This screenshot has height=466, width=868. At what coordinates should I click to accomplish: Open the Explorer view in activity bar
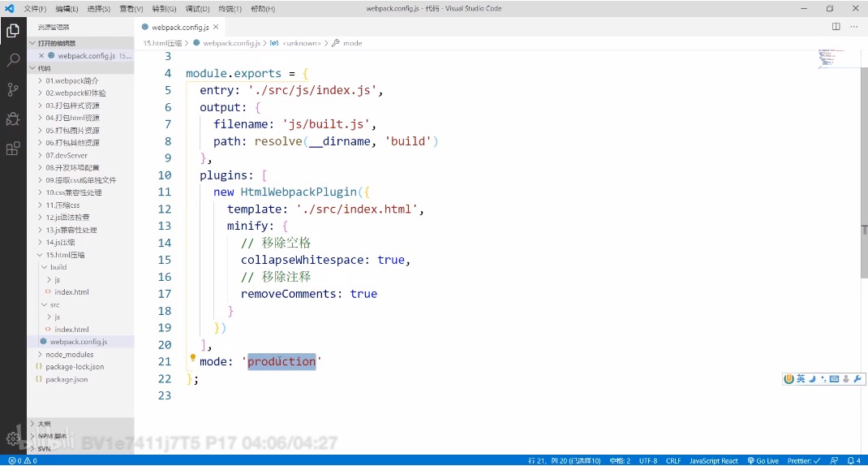point(13,31)
